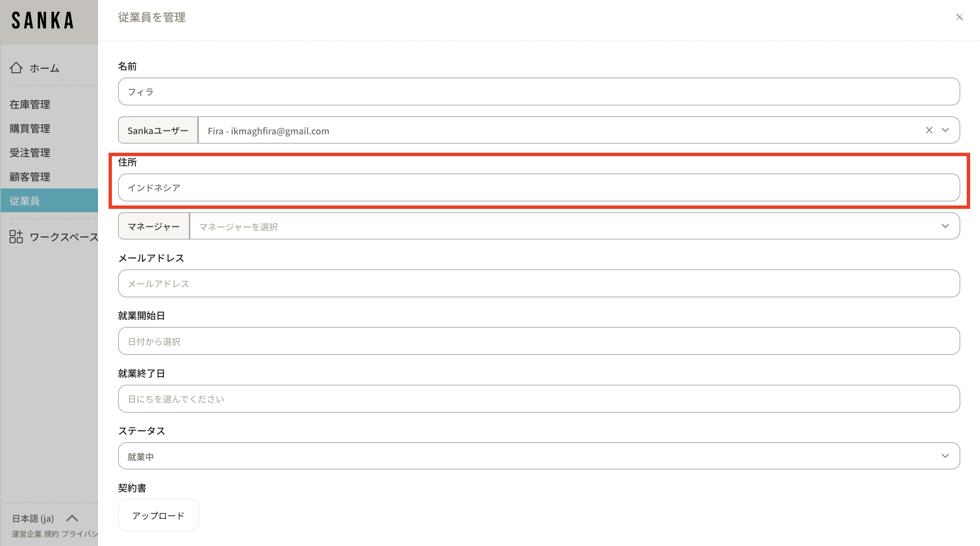Open the manager selection dropdown
Viewport: 980px width, 546px height.
574,226
